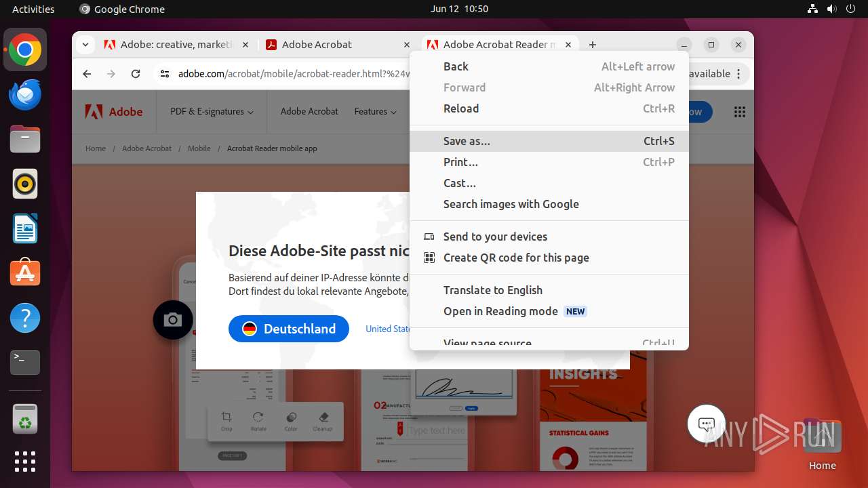Click the camera scan button
The width and height of the screenshot is (868, 488).
click(x=173, y=320)
